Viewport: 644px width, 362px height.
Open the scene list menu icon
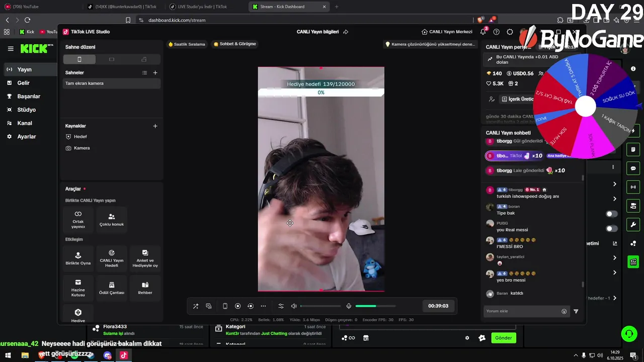tap(144, 73)
